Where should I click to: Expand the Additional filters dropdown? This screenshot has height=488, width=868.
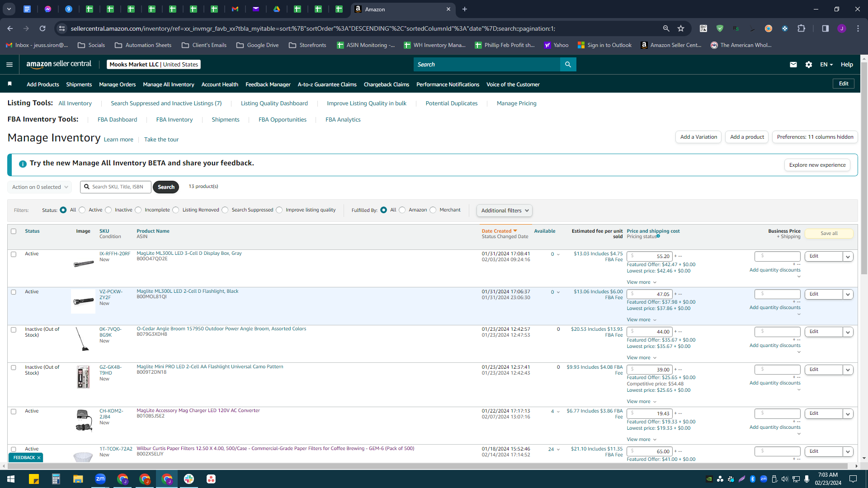click(505, 211)
